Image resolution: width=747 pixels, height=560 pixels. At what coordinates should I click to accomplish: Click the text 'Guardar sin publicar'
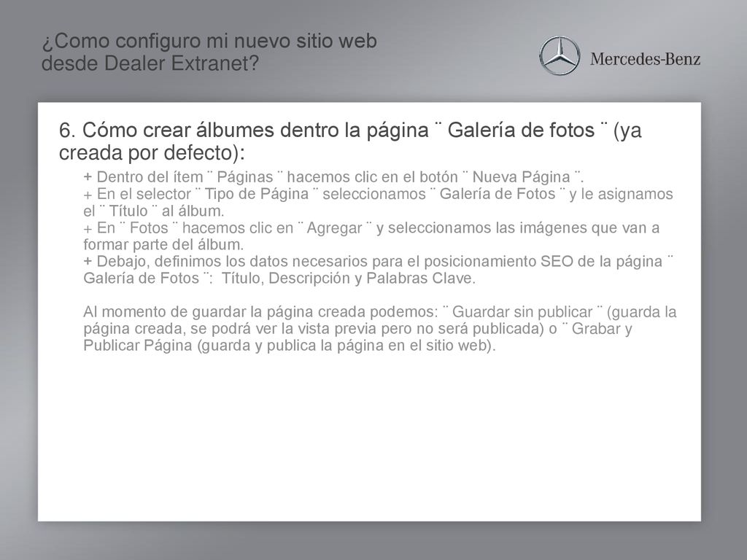click(522, 312)
